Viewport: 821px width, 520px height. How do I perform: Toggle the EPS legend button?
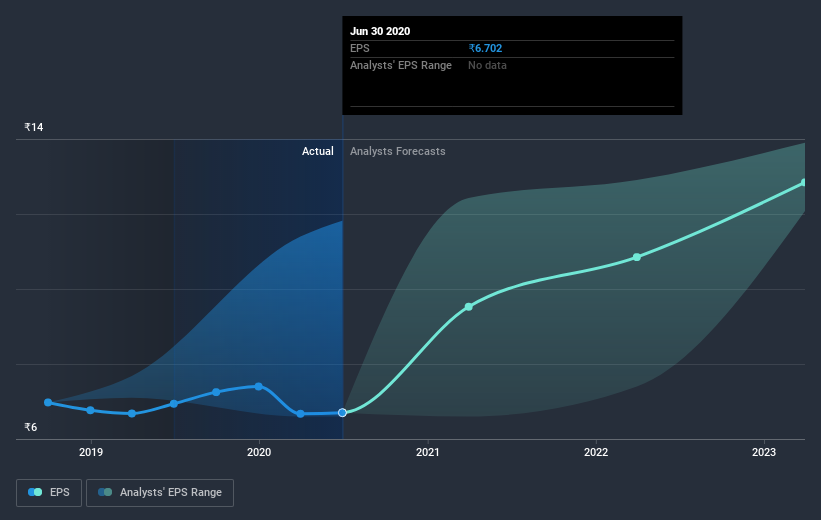49,492
